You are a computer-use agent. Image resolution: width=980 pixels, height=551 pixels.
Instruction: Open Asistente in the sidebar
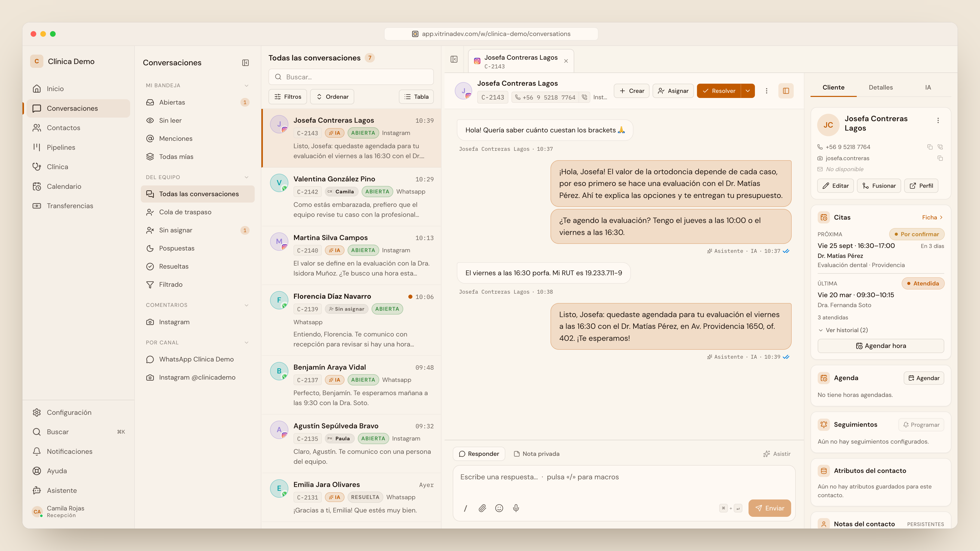(78, 491)
